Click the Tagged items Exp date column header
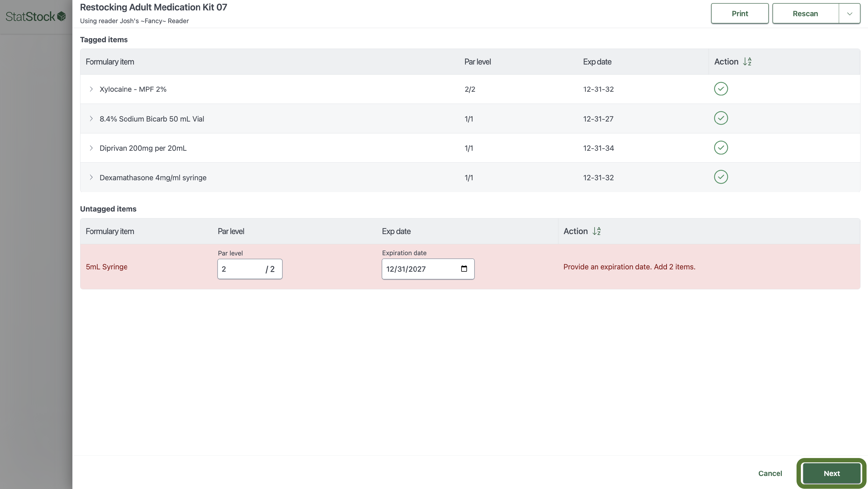The height and width of the screenshot is (489, 868). (597, 62)
